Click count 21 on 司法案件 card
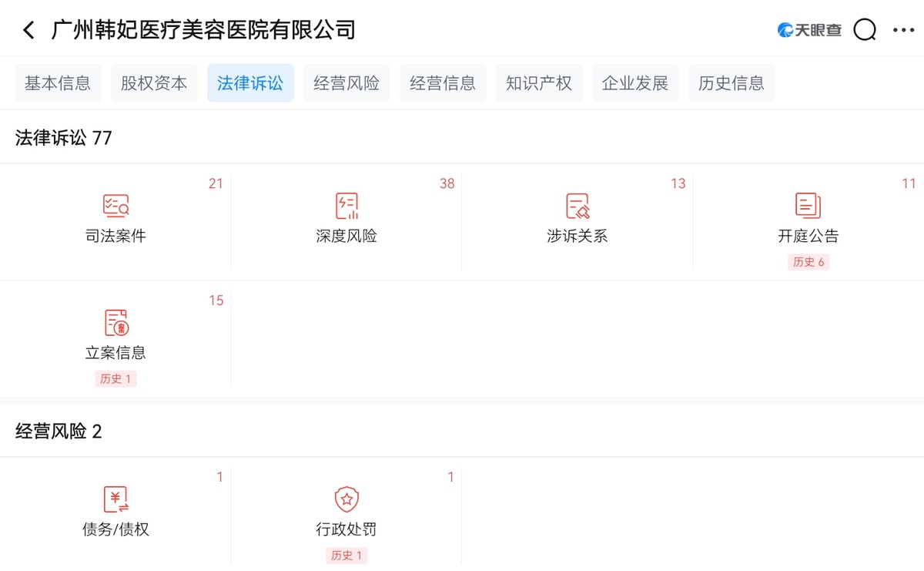924x571 pixels. (216, 183)
